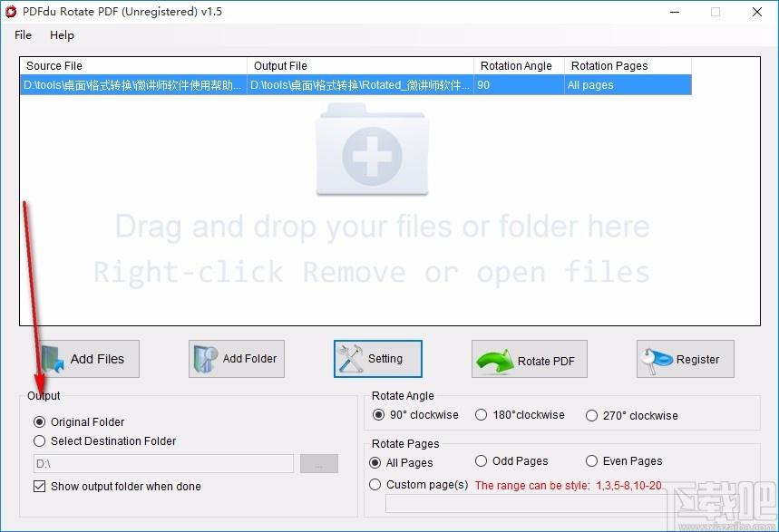Image resolution: width=779 pixels, height=532 pixels.
Task: Select 180° clockwise rotation angle
Action: click(x=482, y=415)
